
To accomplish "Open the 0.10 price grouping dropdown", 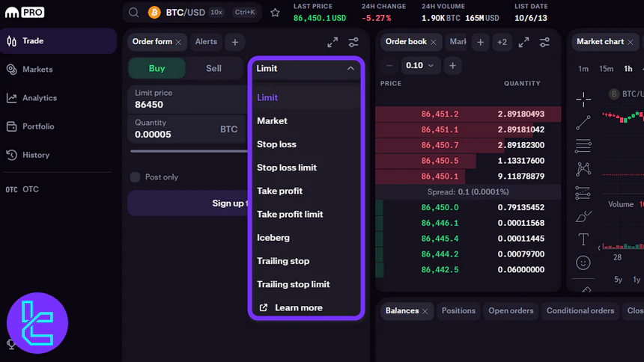I will [419, 66].
